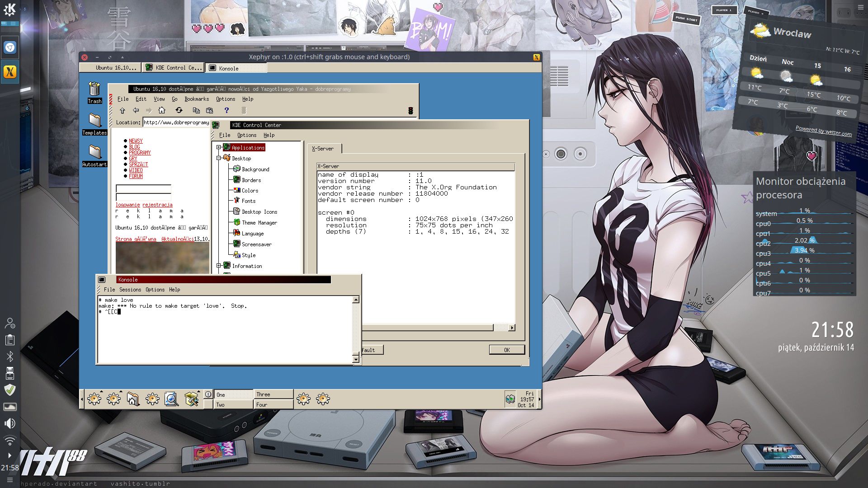This screenshot has width=868, height=488.
Task: Open Konsole Sessions menu
Action: pyautogui.click(x=130, y=290)
